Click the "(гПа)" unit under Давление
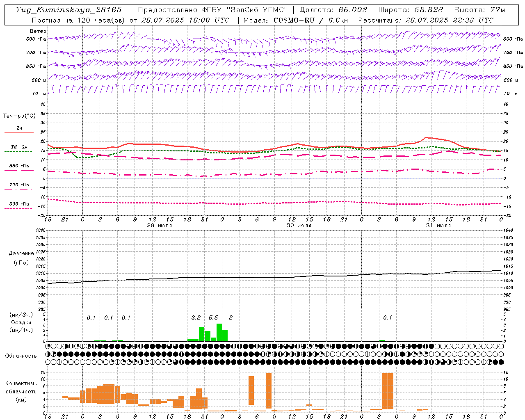525x420 pixels. coord(21,262)
